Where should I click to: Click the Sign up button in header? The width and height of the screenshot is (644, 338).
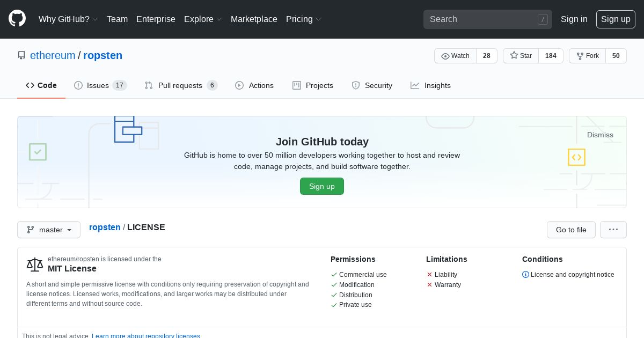tap(616, 19)
